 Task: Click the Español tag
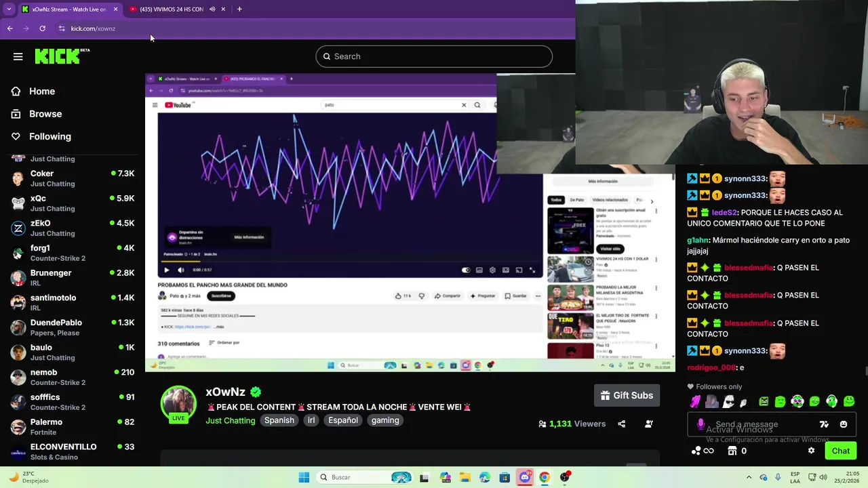pos(343,420)
